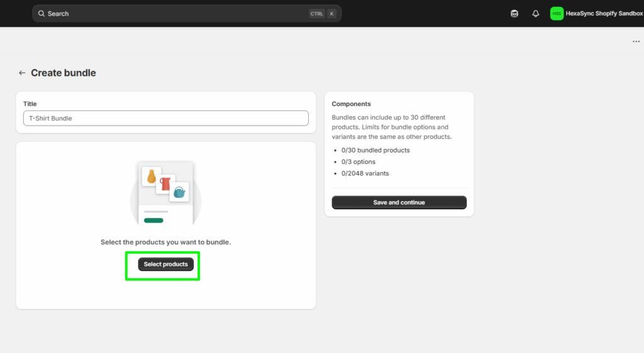The image size is (644, 353).
Task: Click the green HSS store avatar
Action: tap(557, 14)
